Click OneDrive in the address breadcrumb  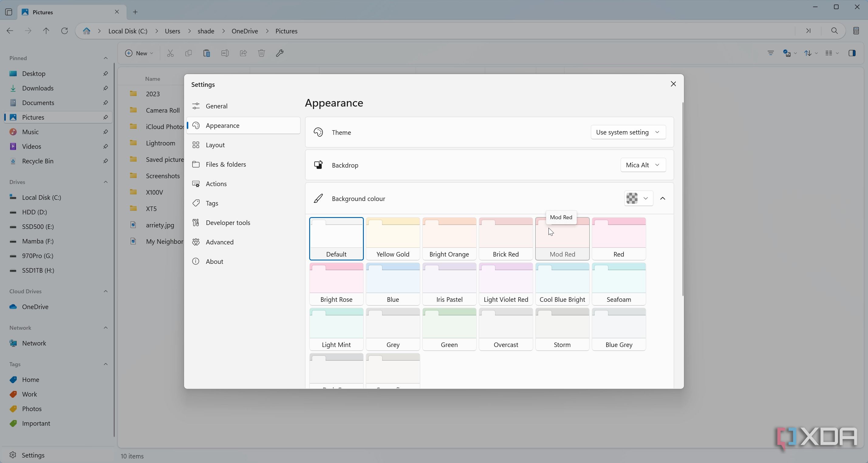(x=244, y=31)
